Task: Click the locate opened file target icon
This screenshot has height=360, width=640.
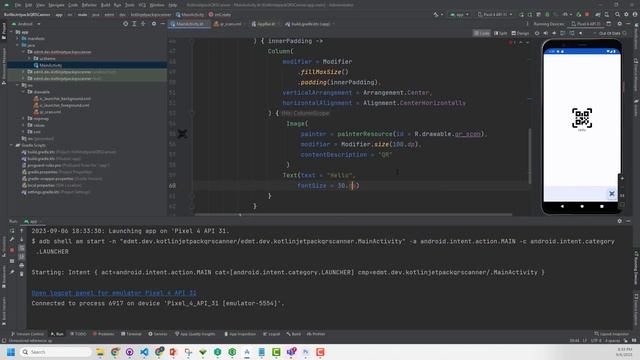Action: (125, 24)
